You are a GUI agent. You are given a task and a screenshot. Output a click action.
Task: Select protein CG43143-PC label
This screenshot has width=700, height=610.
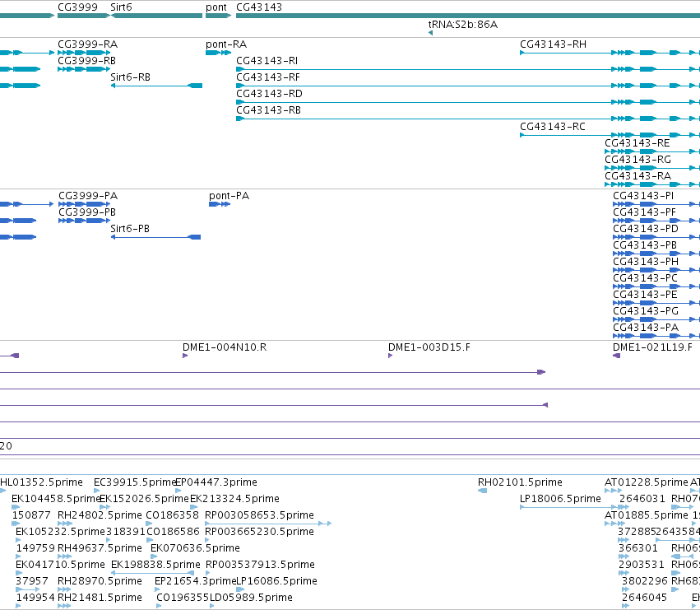645,278
